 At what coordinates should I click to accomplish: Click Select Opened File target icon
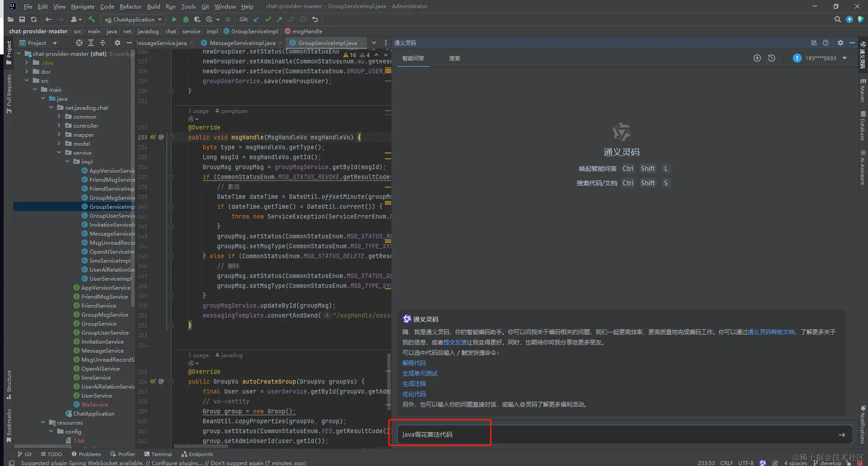coord(79,43)
